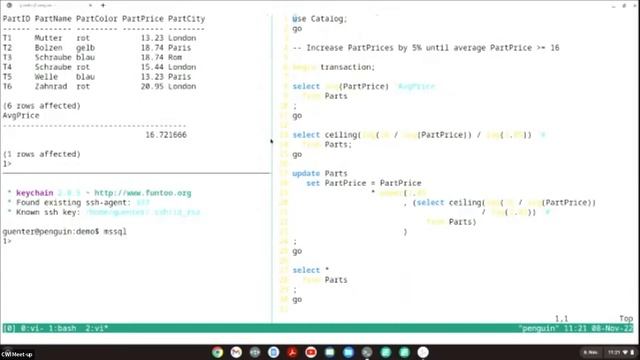
Task: Click the Bolzen part name
Action: click(48, 48)
